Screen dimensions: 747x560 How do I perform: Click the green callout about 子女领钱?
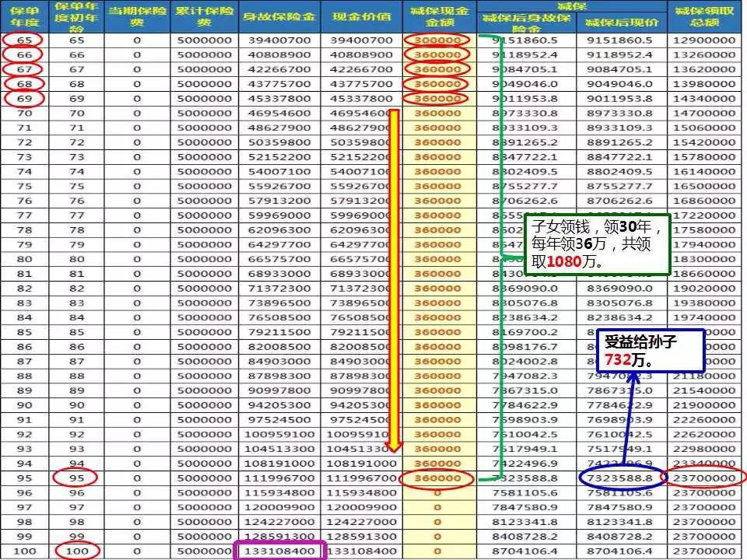pos(597,244)
